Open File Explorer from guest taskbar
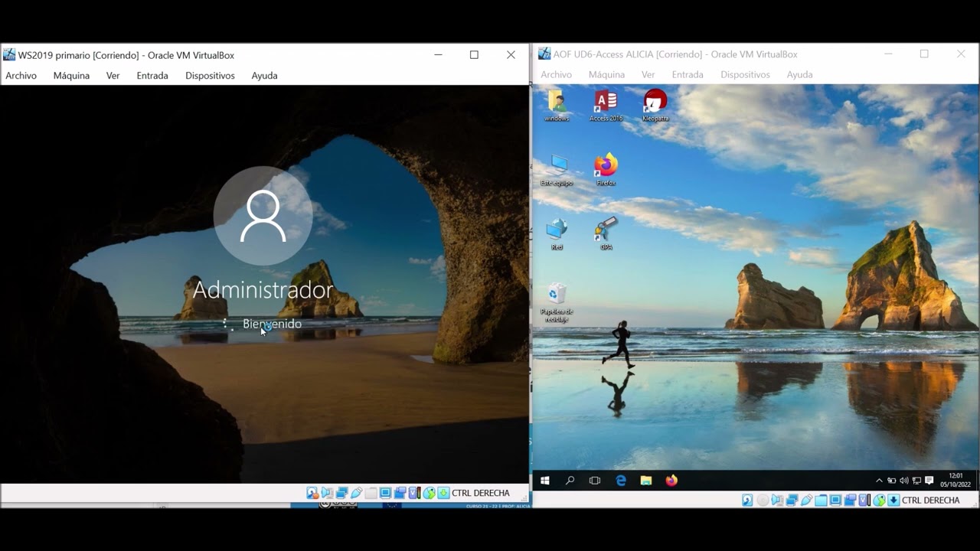This screenshot has width=980, height=551. tap(646, 481)
